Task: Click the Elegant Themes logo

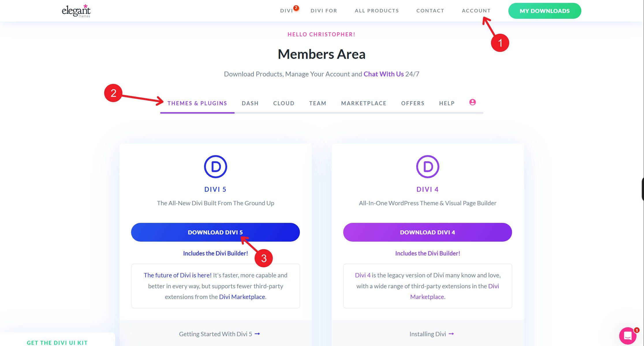Action: (76, 11)
